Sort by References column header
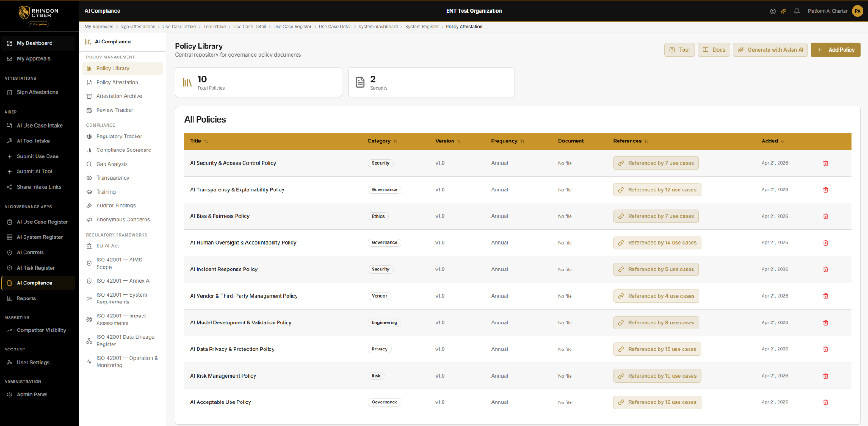The image size is (868, 426). click(631, 141)
